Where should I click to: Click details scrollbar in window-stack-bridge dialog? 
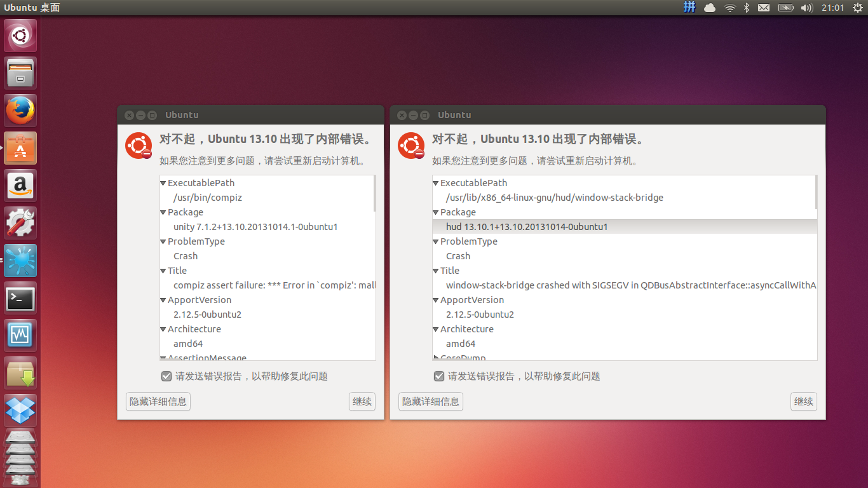point(816,193)
